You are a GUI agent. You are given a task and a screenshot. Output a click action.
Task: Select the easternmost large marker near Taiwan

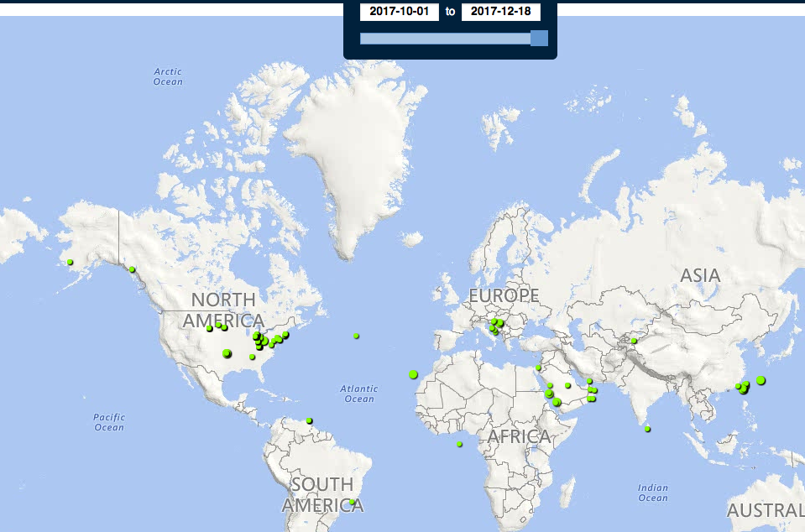pyautogui.click(x=761, y=380)
